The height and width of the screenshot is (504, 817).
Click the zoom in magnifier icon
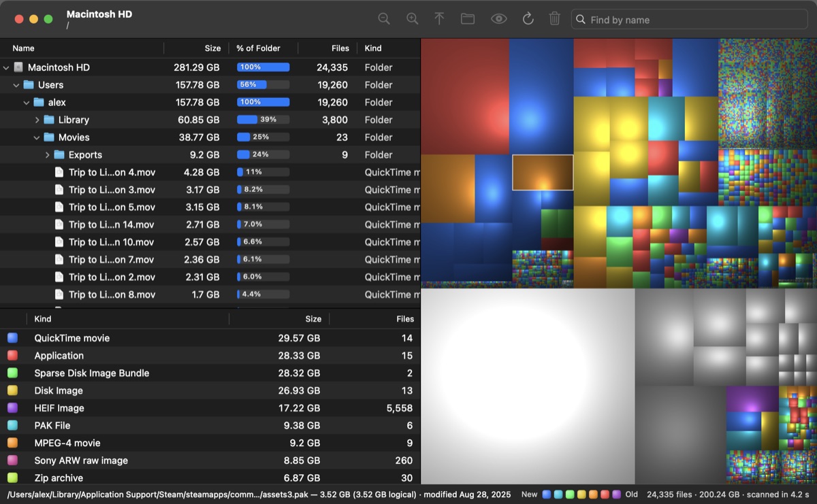(413, 19)
